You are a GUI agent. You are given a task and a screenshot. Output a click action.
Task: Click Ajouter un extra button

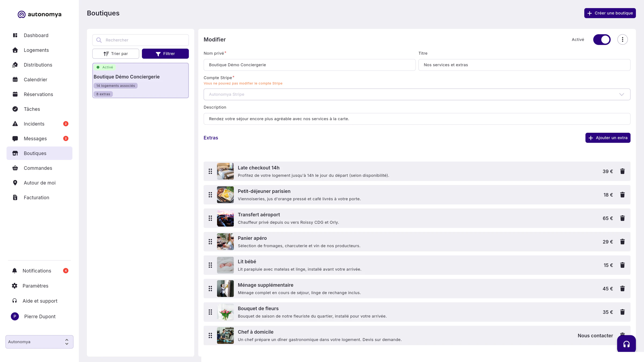pos(608,138)
